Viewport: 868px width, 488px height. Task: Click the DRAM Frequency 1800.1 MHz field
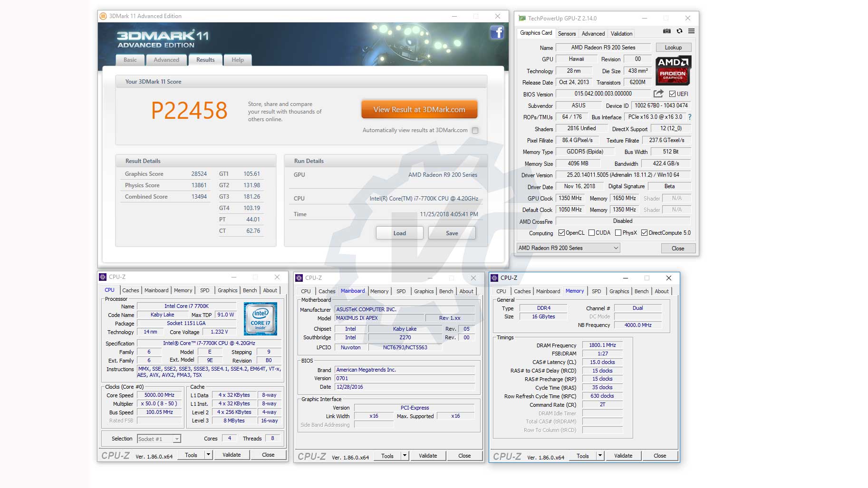(x=602, y=345)
